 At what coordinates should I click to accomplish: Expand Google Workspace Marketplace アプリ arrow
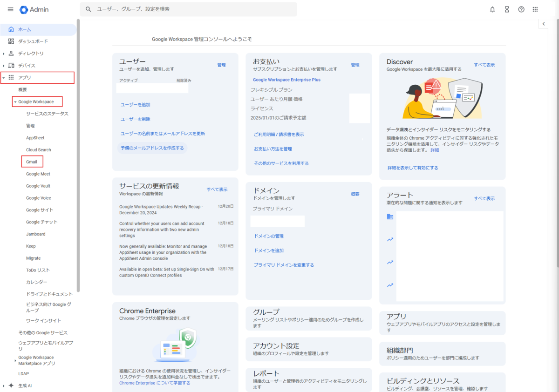pyautogui.click(x=15, y=360)
